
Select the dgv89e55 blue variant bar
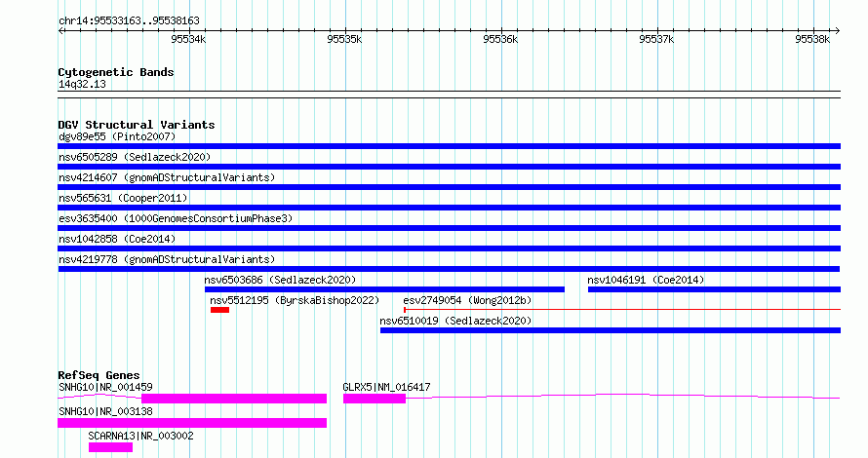pos(449,146)
